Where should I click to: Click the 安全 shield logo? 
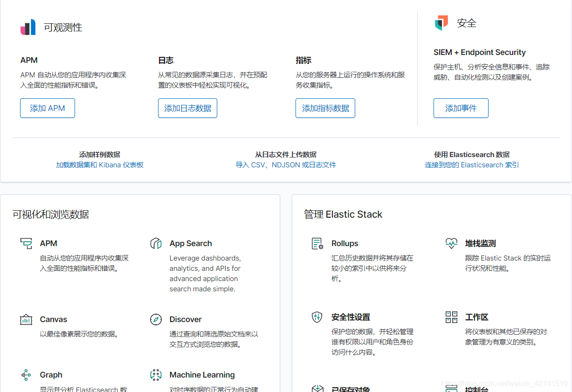coord(441,22)
